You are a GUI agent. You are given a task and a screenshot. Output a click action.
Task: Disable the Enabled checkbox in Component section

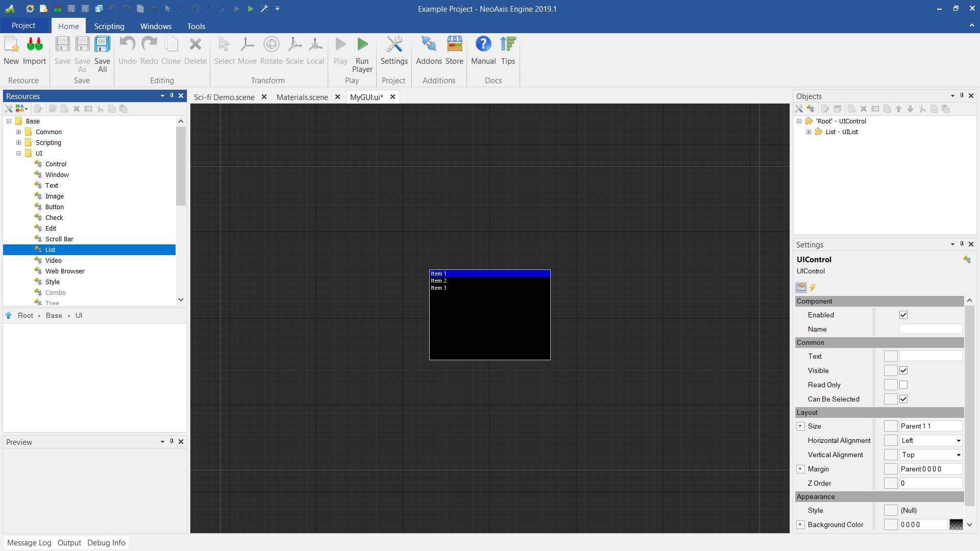pos(903,315)
